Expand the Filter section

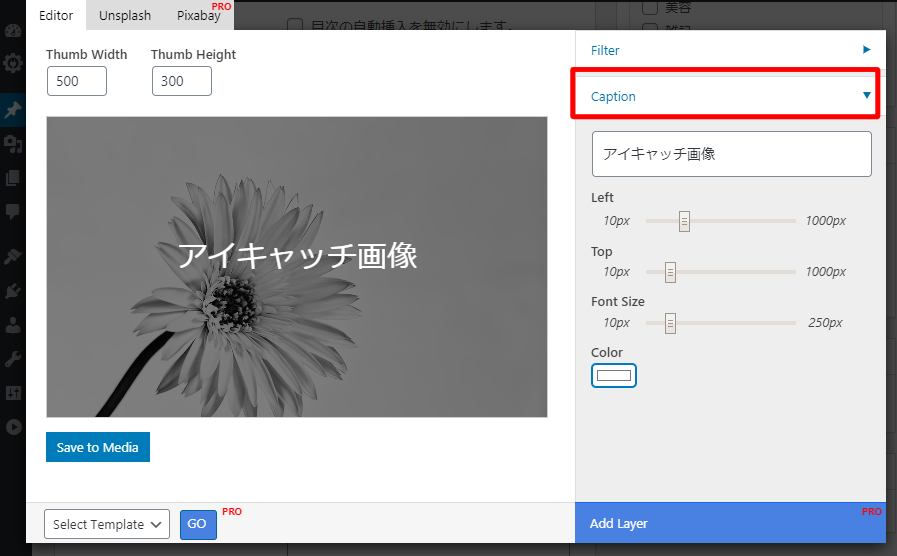point(731,50)
